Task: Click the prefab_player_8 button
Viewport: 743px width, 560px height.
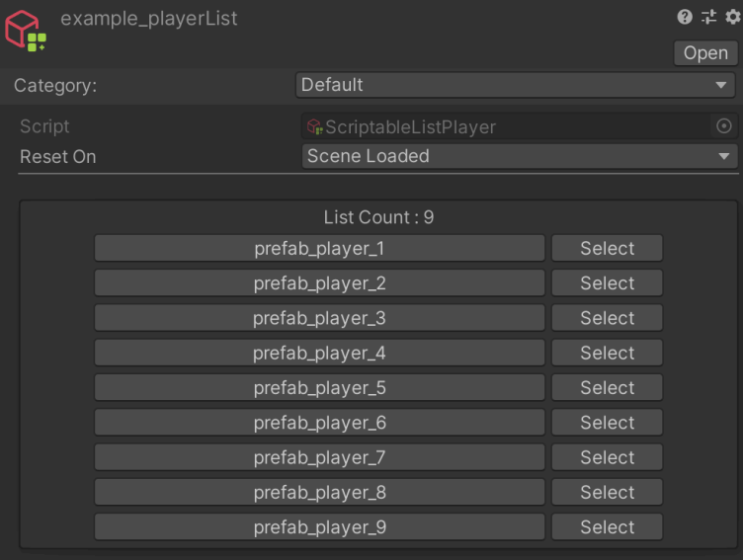Action: [x=319, y=492]
